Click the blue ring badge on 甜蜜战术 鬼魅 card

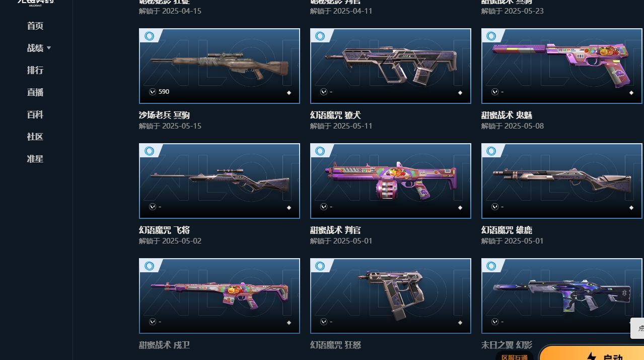(491, 36)
